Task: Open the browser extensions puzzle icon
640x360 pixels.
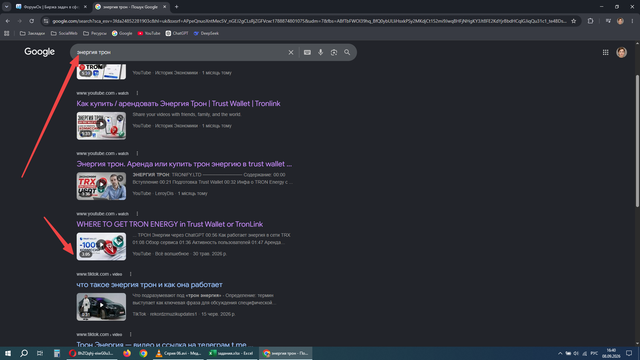Action: (590, 21)
